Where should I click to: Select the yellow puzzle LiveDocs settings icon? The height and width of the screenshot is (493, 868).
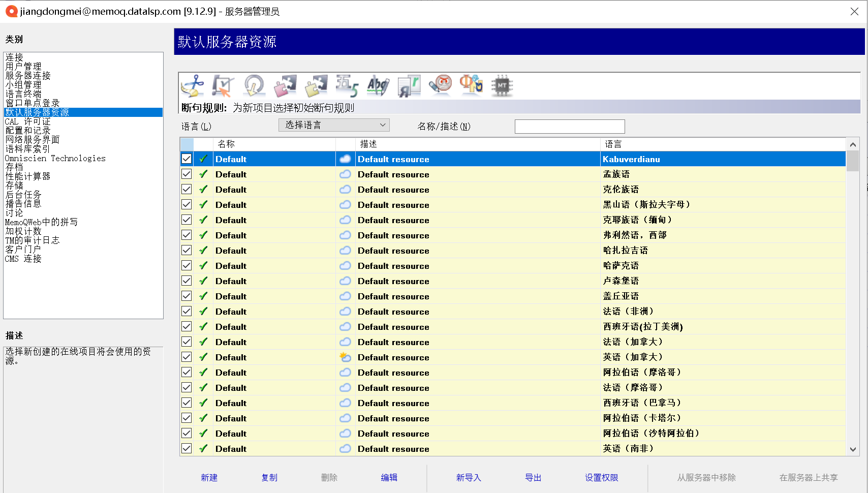[x=316, y=86]
